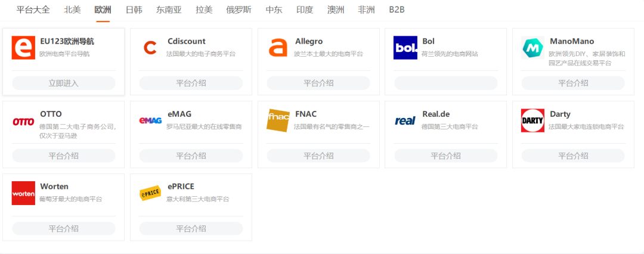Click the text 欧洲电商平台导航
The image size is (644, 254).
click(64, 54)
